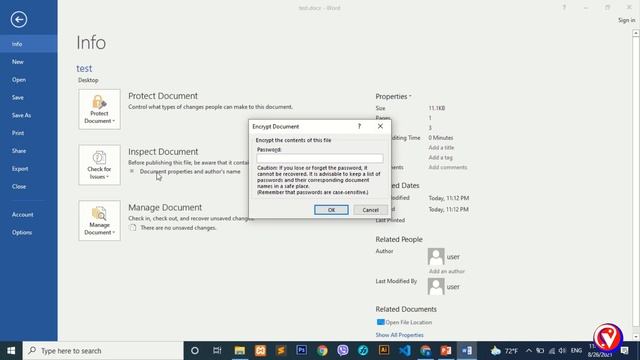Close the Encrypt Document dialog with the X
Viewport: 640px width, 360px height.
pyautogui.click(x=380, y=127)
